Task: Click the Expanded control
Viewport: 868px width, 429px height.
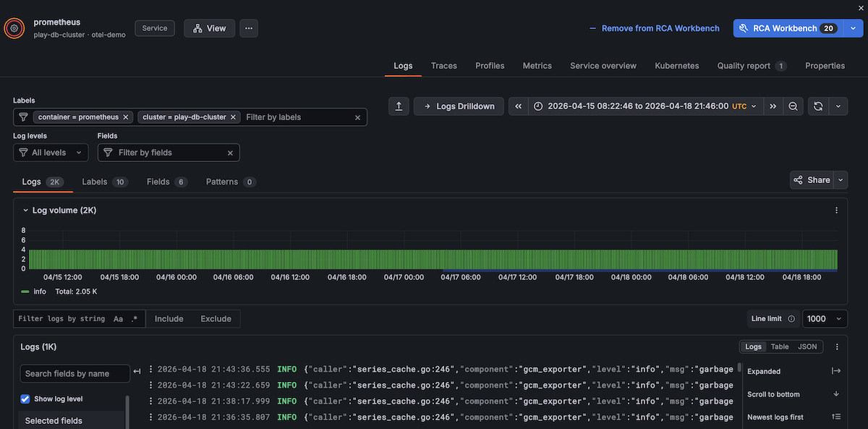Action: (794, 371)
